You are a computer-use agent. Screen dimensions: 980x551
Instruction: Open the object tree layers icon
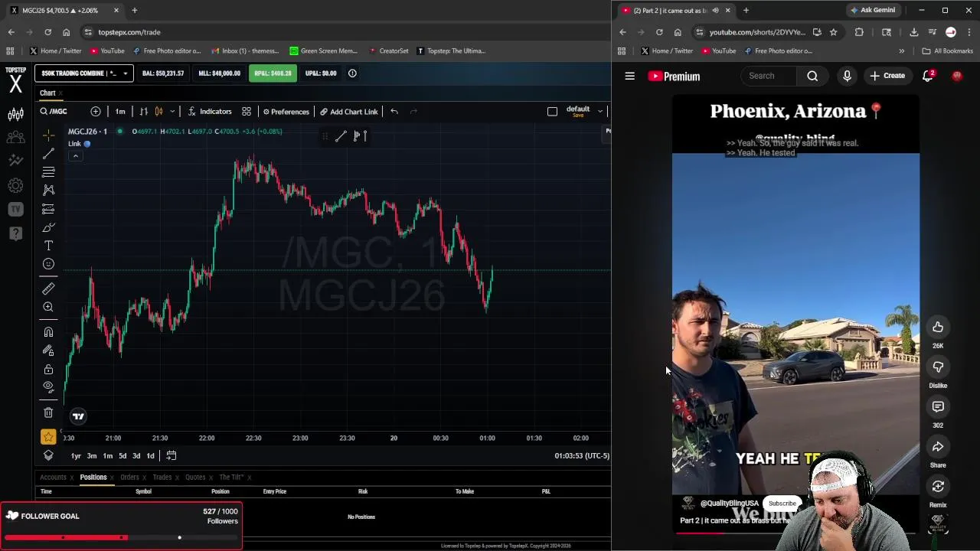click(x=48, y=455)
